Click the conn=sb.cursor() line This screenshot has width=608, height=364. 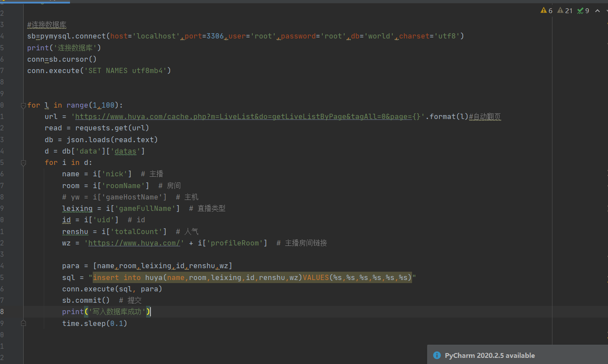point(62,59)
